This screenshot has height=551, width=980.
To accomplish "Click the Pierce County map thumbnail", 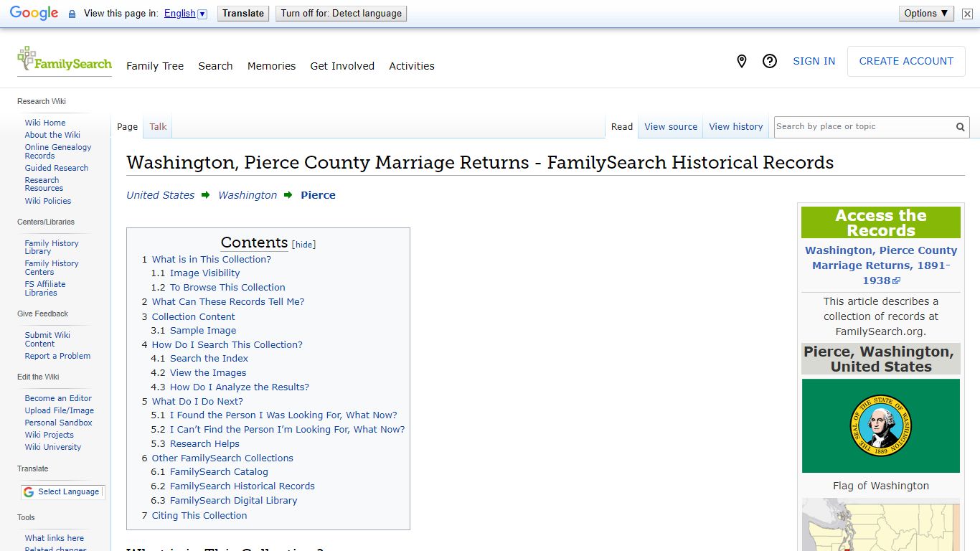I will [881, 524].
